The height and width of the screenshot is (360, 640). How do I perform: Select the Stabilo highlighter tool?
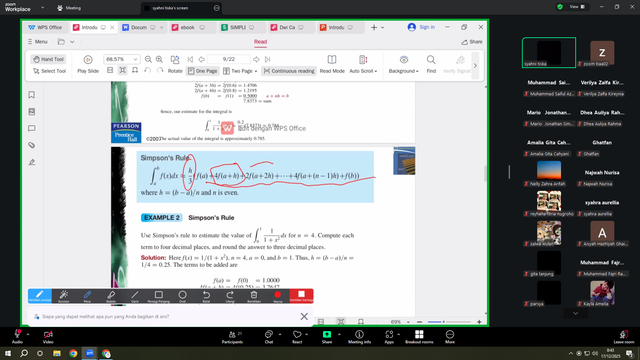111,296
